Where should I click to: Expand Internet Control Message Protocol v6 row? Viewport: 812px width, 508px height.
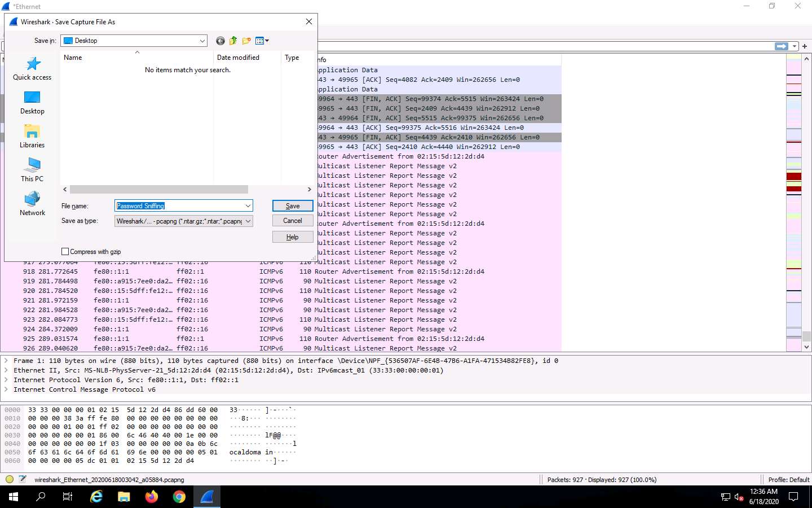6,389
